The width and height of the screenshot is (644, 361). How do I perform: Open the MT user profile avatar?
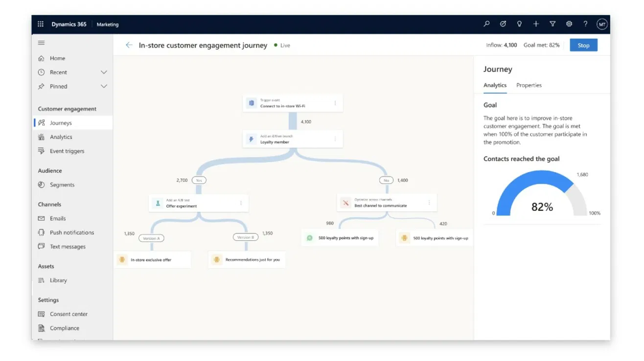click(x=602, y=24)
